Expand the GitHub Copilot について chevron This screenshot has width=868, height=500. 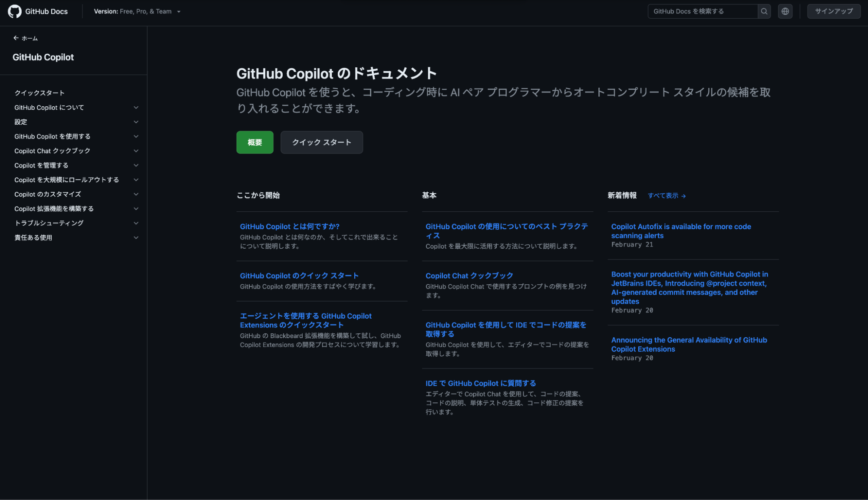136,108
